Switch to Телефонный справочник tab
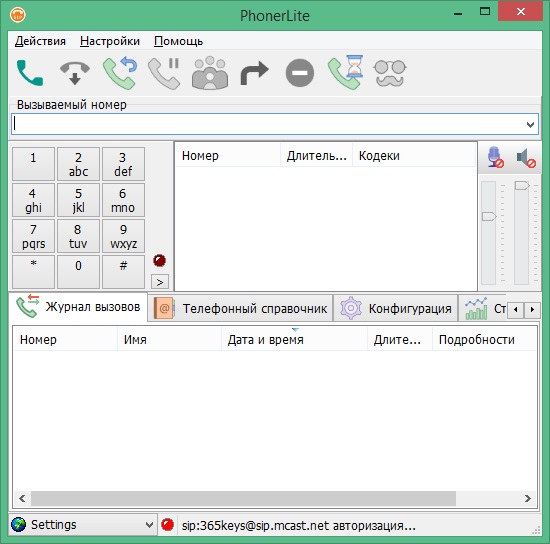The height and width of the screenshot is (544, 550). click(x=241, y=308)
